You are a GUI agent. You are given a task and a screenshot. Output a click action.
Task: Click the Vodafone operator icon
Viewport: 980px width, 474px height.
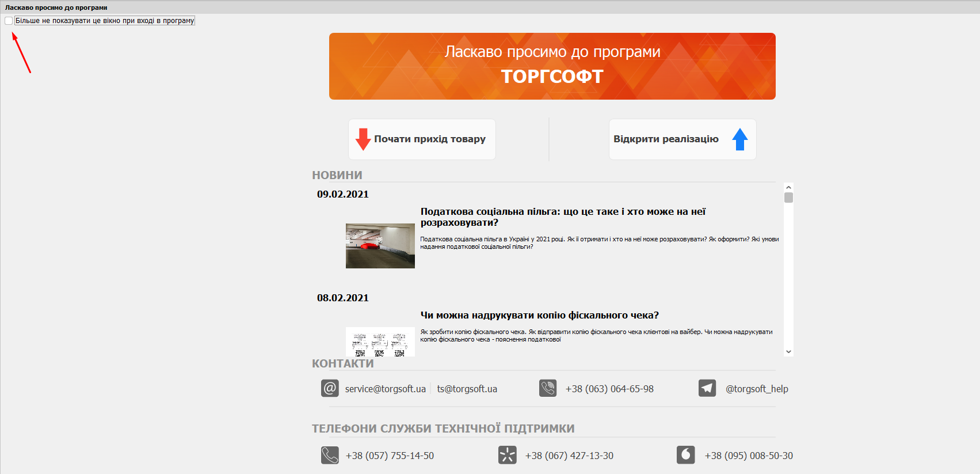(685, 455)
